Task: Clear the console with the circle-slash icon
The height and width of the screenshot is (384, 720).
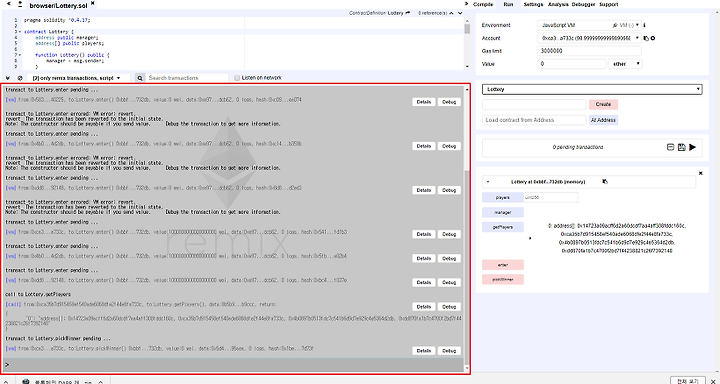Action: [20, 78]
